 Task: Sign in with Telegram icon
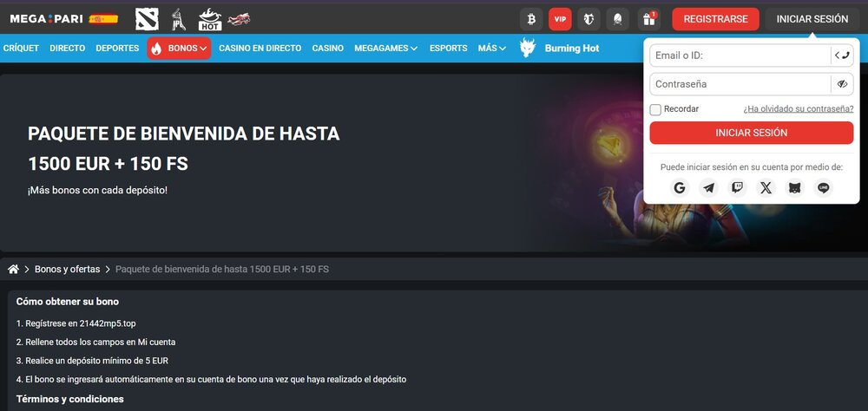708,188
